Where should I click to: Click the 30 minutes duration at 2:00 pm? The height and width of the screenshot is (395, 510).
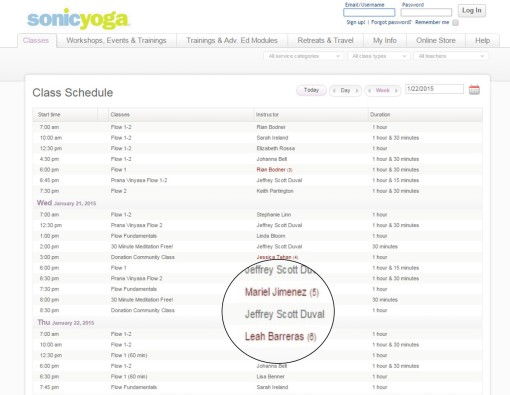pyautogui.click(x=385, y=247)
